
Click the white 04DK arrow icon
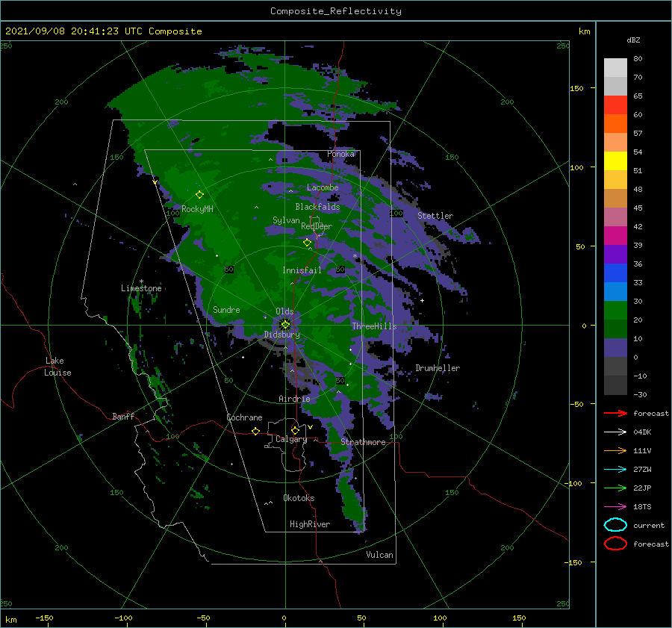click(615, 432)
